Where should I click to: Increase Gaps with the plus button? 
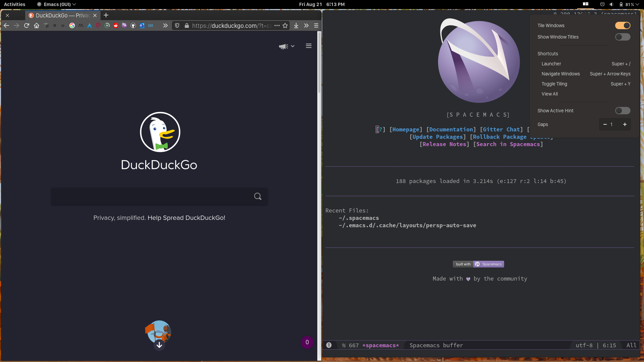(625, 124)
